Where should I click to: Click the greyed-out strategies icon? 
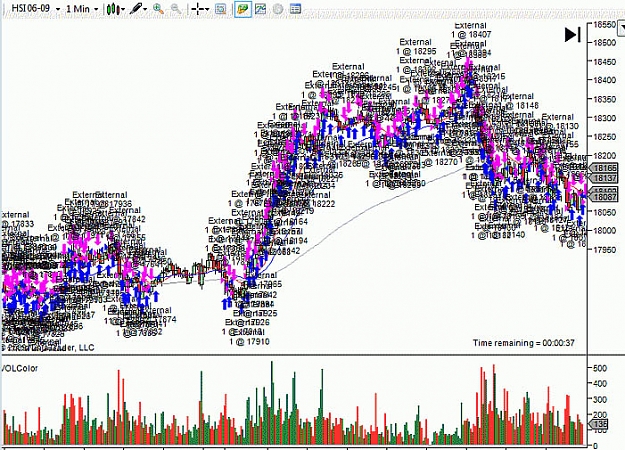(278, 9)
